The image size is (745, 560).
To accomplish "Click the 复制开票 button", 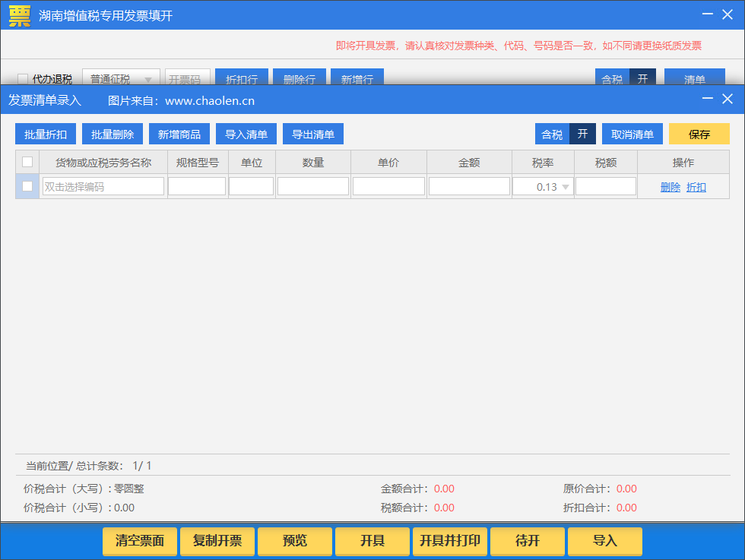I will [217, 540].
